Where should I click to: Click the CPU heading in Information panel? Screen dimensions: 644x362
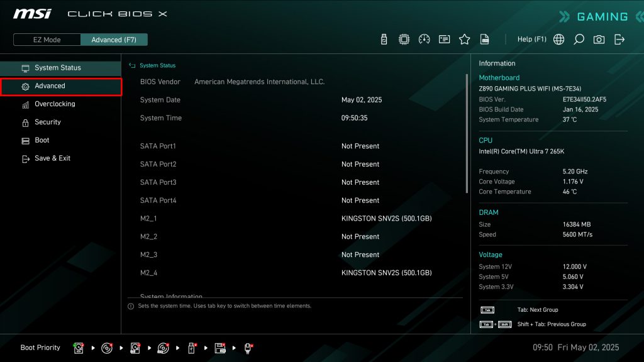pos(486,140)
